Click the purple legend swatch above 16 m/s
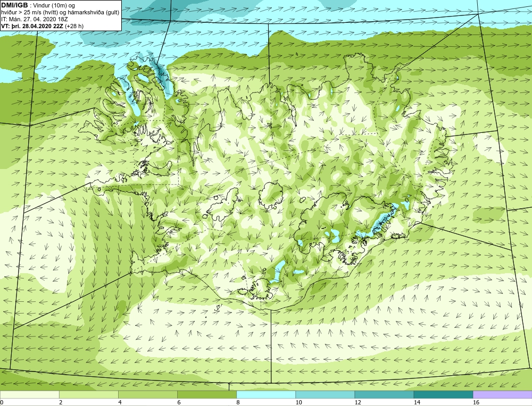 [x=503, y=394]
